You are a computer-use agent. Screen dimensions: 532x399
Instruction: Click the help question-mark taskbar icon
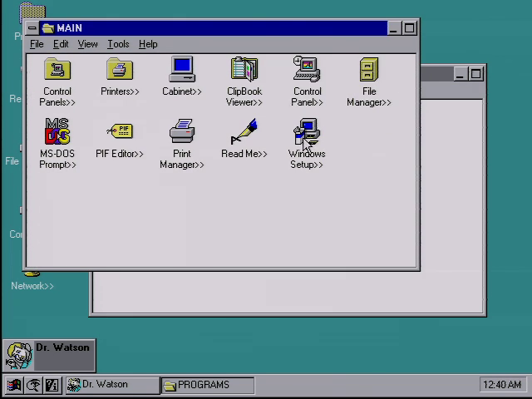52,385
